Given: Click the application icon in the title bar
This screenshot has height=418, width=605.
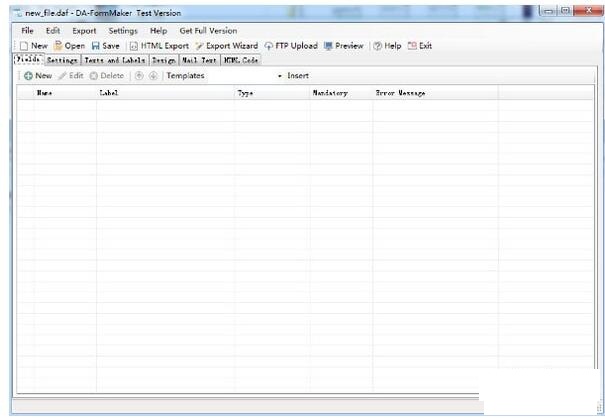Looking at the screenshot, I should (x=17, y=13).
